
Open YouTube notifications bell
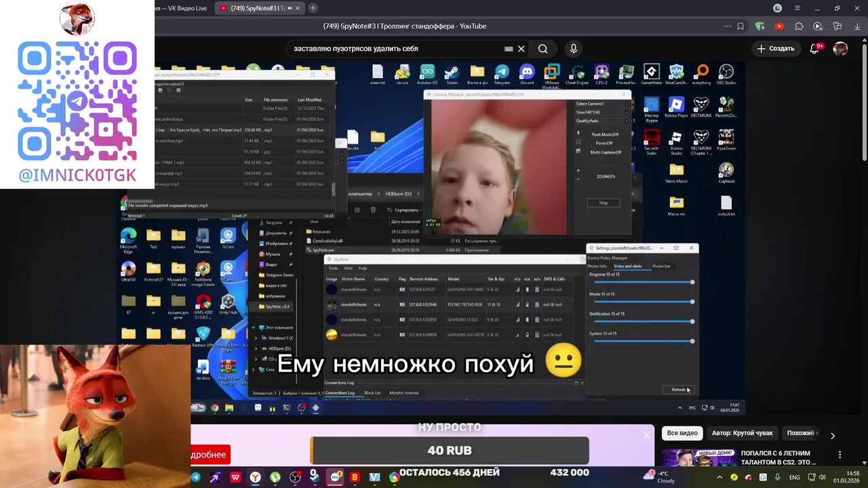(815, 49)
